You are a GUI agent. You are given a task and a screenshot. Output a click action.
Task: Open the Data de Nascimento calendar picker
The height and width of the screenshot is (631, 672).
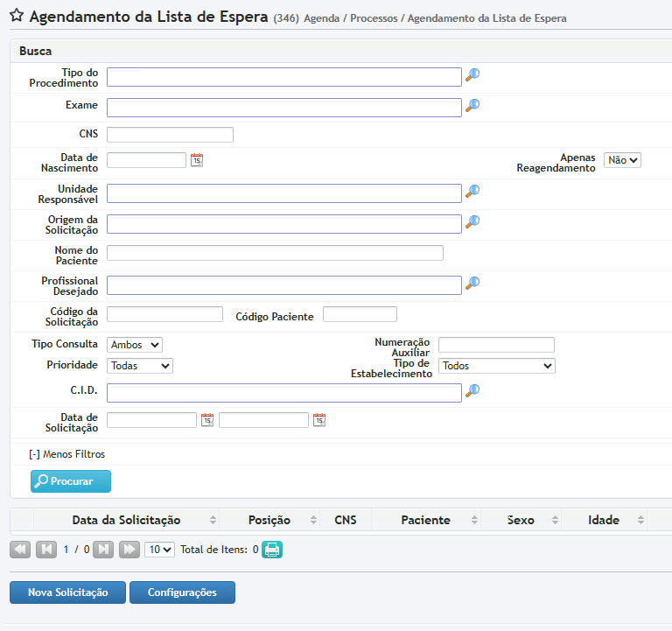197,159
